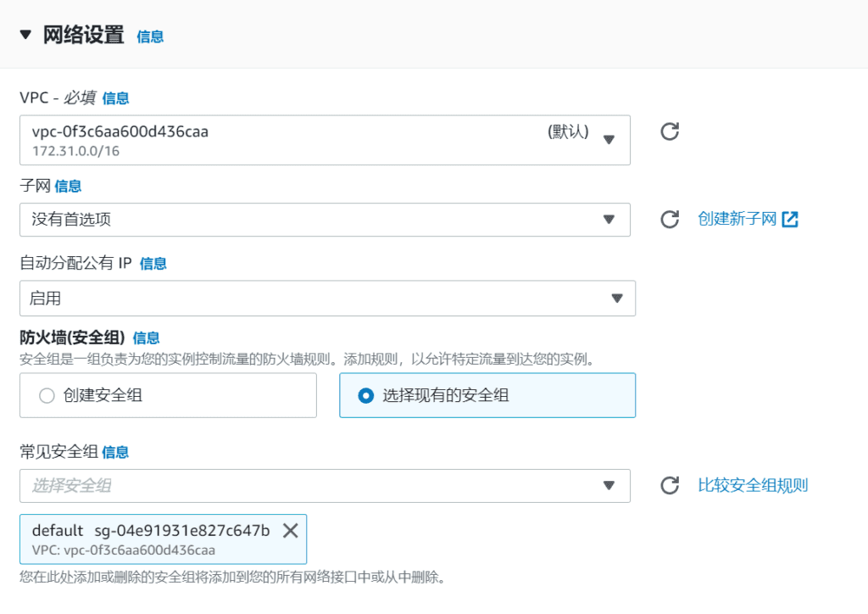Open 创建新子网 external link icon
Image resolution: width=868 pixels, height=614 pixels.
pos(789,218)
